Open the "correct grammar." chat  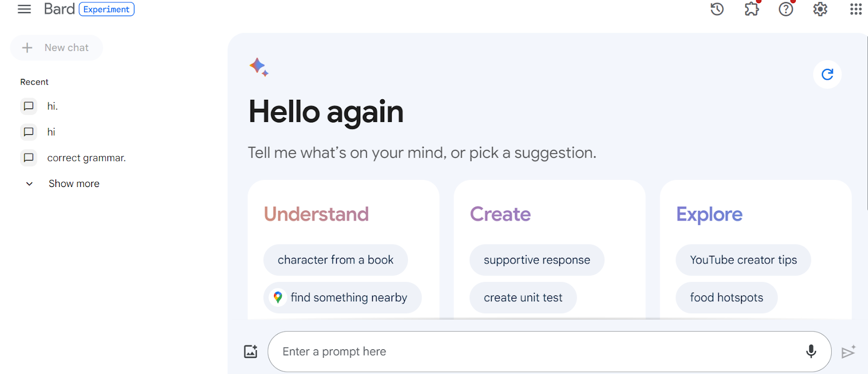coord(86,158)
